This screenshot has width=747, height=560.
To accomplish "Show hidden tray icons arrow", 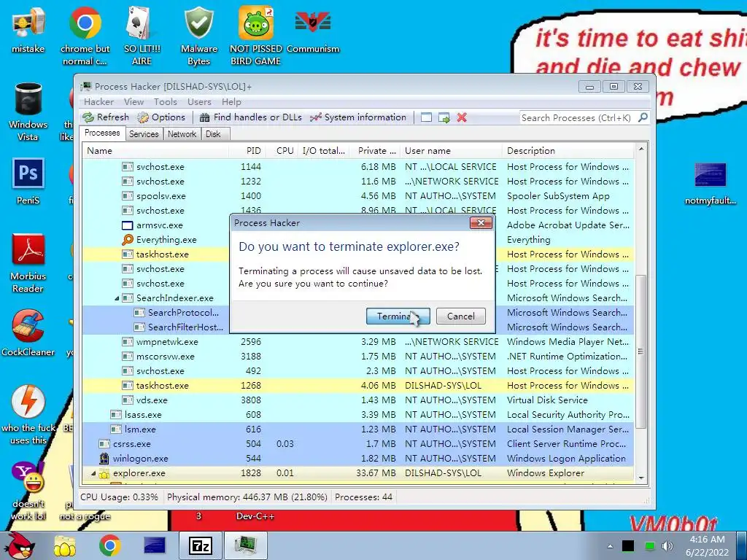I will point(610,546).
